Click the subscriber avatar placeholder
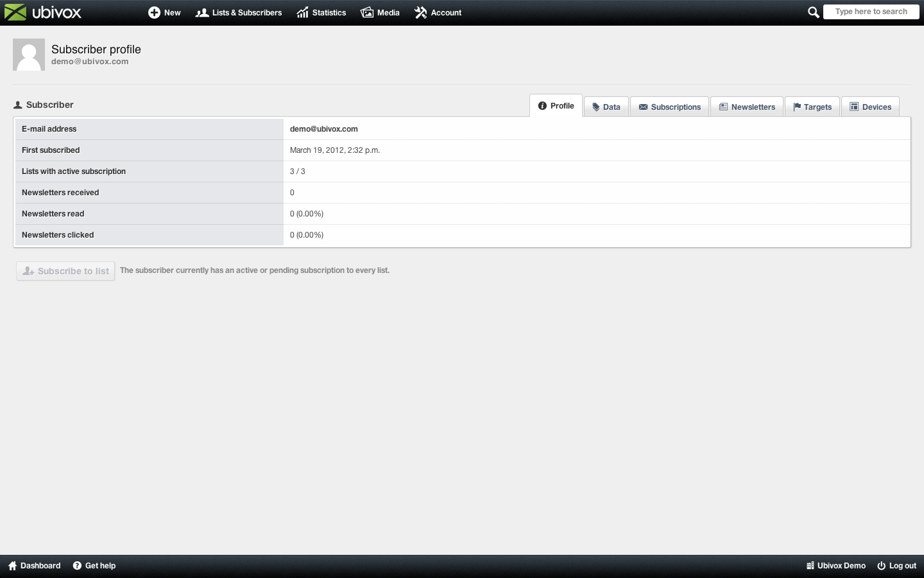Screen dimensions: 924x578 click(29, 55)
